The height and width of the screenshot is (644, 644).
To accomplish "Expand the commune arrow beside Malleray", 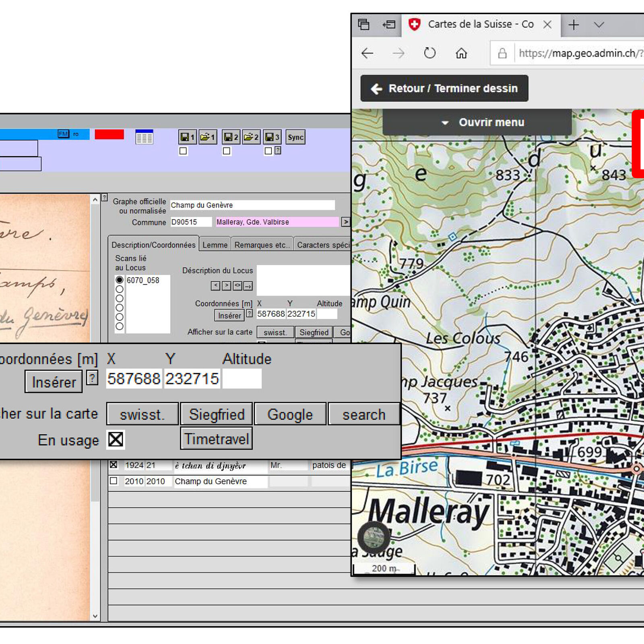I will [345, 222].
